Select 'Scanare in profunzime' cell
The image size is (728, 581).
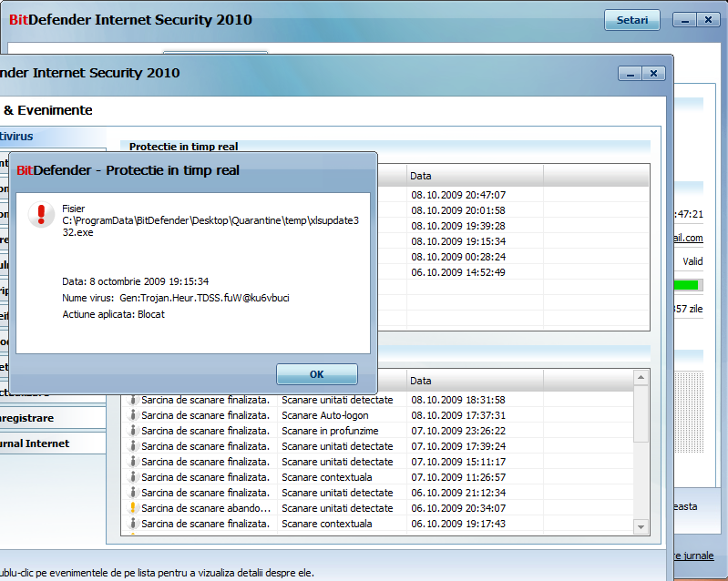330,431
